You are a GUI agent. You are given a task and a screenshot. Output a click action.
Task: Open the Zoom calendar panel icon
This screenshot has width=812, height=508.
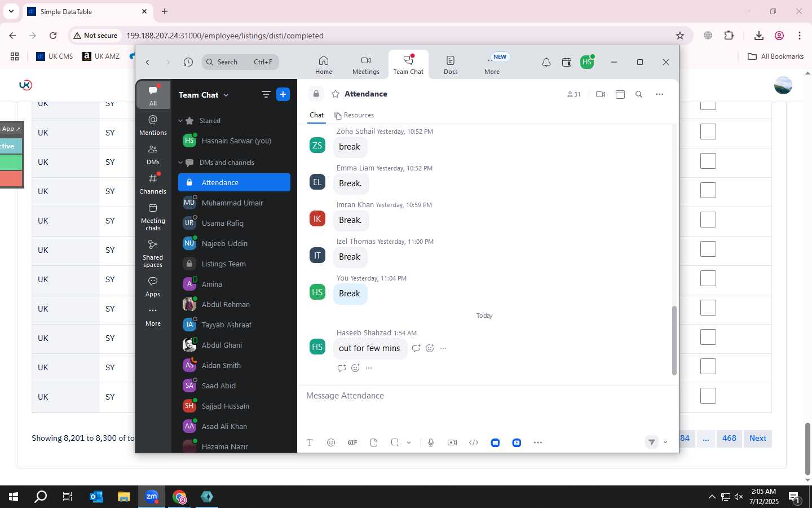tap(567, 62)
